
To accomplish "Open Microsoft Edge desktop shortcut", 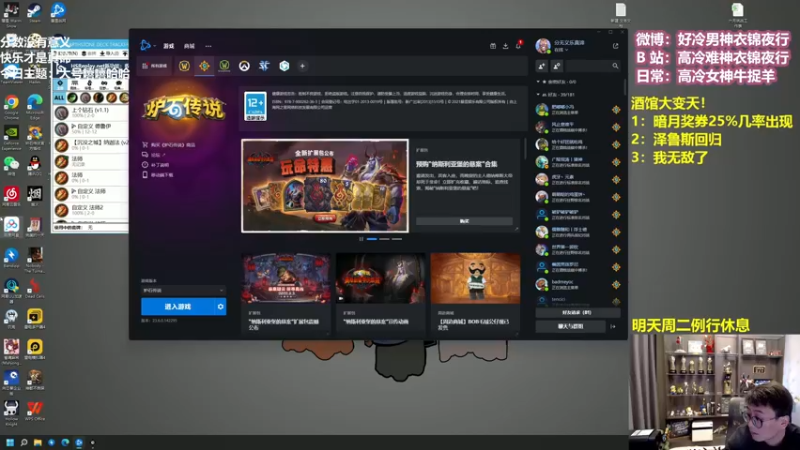I will tap(35, 105).
